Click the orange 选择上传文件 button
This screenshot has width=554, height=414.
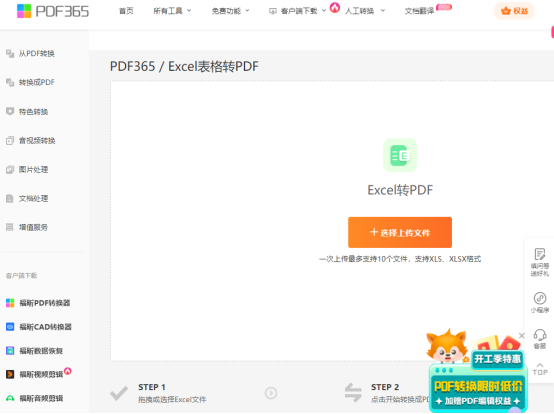click(400, 232)
